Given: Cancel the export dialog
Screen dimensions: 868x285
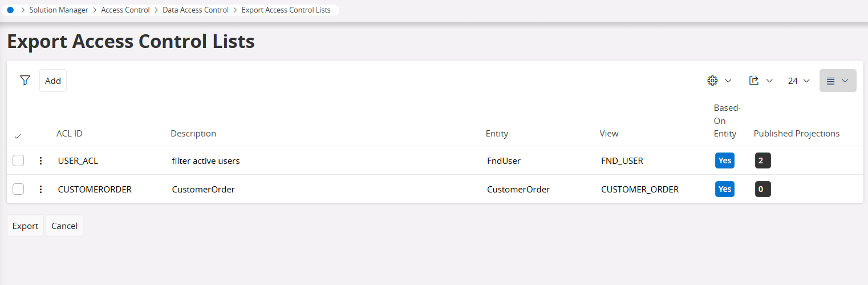Looking at the screenshot, I should pyautogui.click(x=64, y=226).
